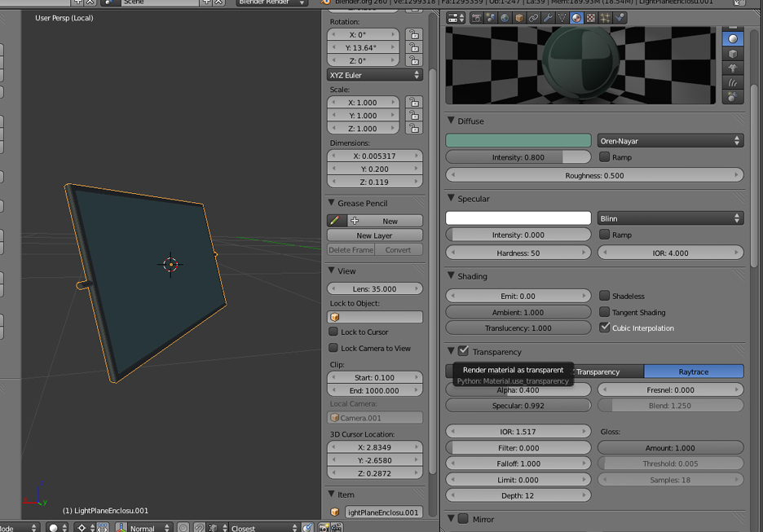Check Lock Camera to View

click(x=333, y=348)
